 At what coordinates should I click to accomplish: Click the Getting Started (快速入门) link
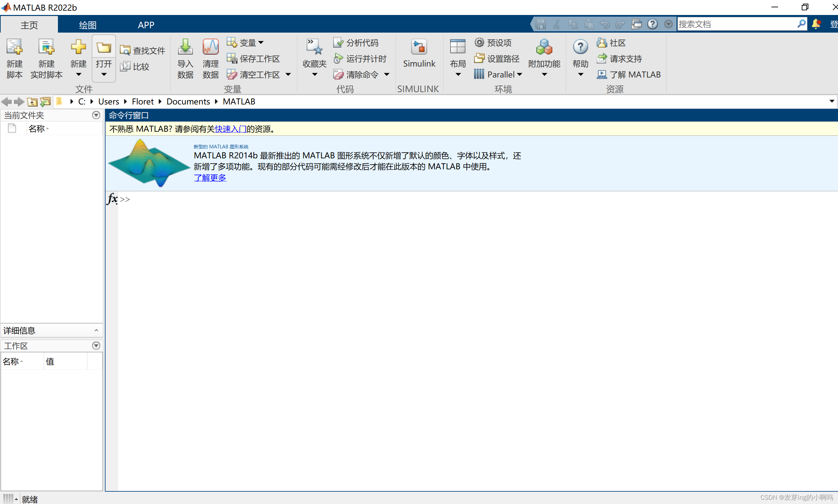231,129
